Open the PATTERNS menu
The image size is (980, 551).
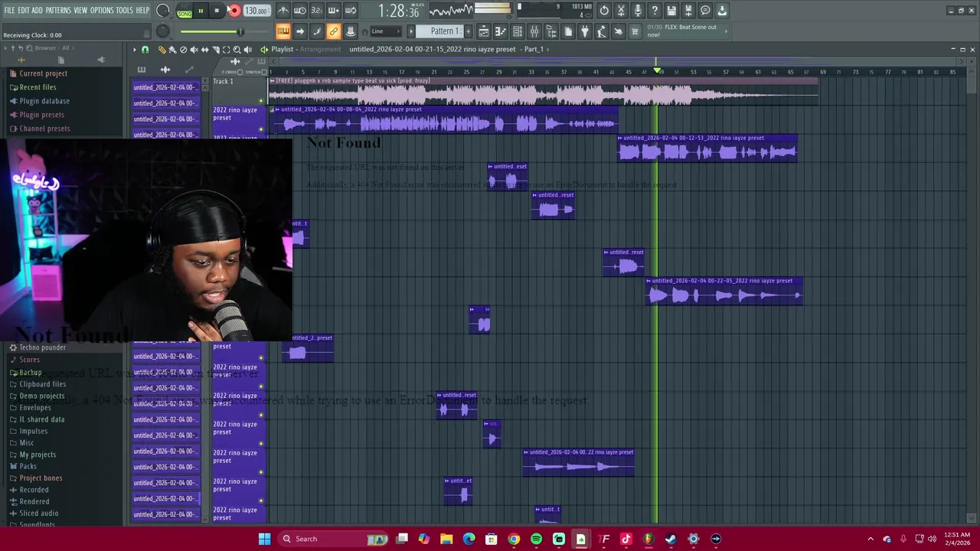point(58,10)
